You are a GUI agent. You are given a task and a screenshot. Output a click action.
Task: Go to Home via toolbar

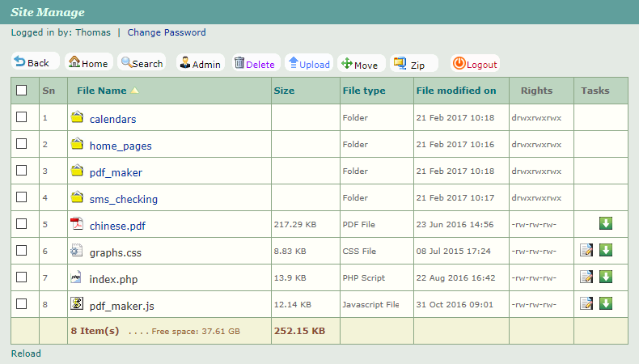(x=88, y=62)
